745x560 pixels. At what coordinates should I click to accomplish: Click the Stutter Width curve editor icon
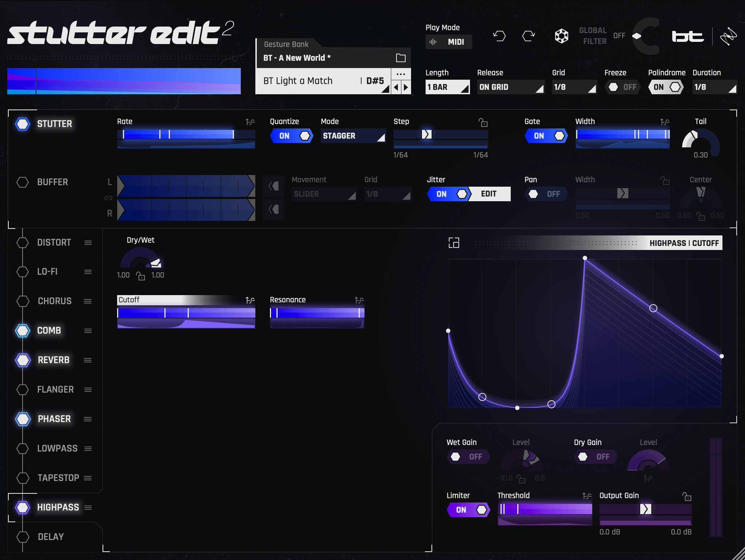coord(665,122)
